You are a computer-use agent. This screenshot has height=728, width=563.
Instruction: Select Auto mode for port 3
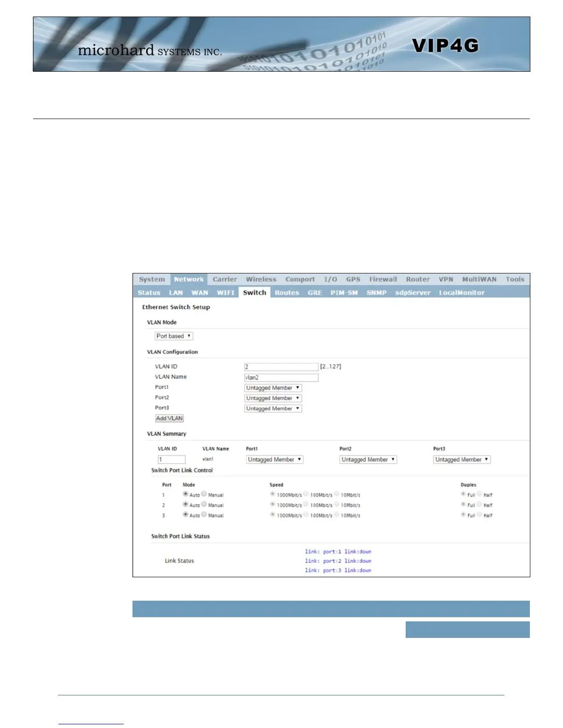[185, 515]
